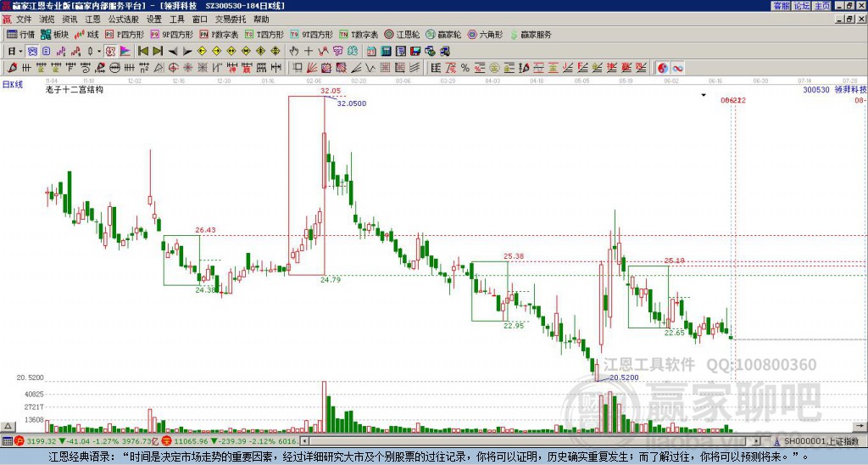Image resolution: width=868 pixels, height=465 pixels.
Task: Click the red pencil drawing tool
Action: pos(12,68)
